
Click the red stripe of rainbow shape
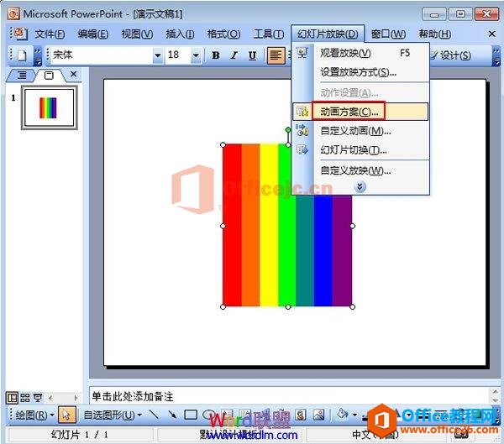coord(232,225)
